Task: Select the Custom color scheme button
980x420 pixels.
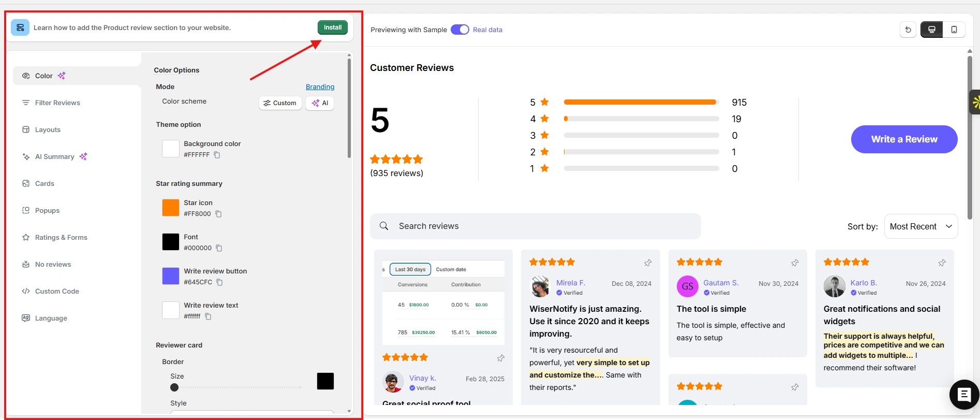Action: [280, 103]
